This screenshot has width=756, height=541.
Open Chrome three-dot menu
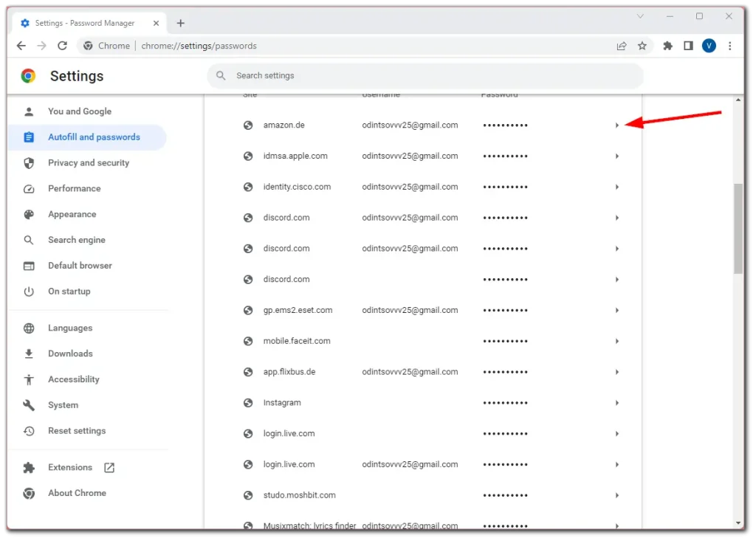(x=729, y=46)
